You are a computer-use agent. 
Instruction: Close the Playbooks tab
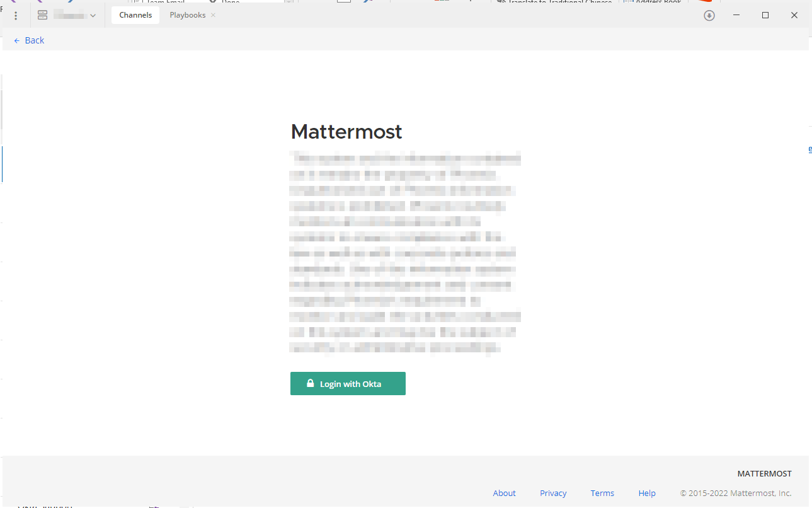pyautogui.click(x=212, y=14)
